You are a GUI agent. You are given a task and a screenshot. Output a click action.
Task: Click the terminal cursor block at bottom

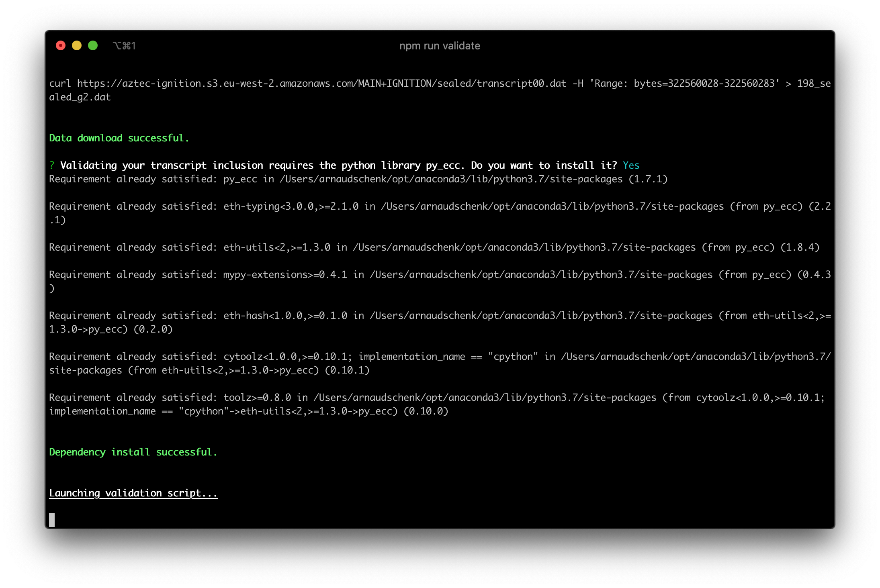pos(52,520)
